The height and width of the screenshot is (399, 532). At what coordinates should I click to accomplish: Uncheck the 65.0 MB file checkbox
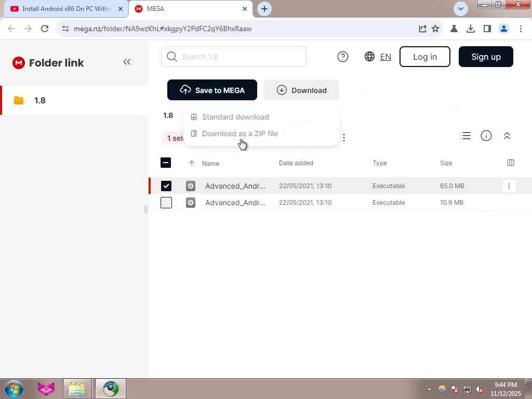pyautogui.click(x=166, y=186)
